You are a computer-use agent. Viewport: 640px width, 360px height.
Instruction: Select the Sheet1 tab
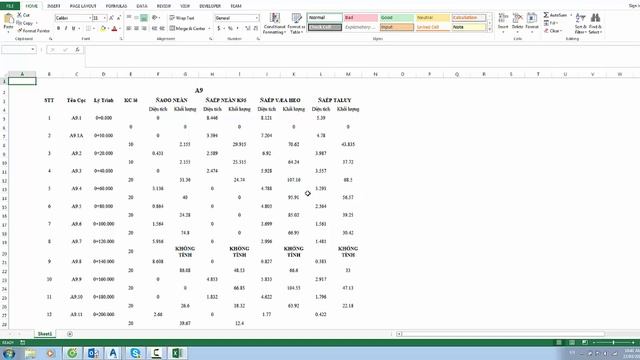click(x=44, y=334)
